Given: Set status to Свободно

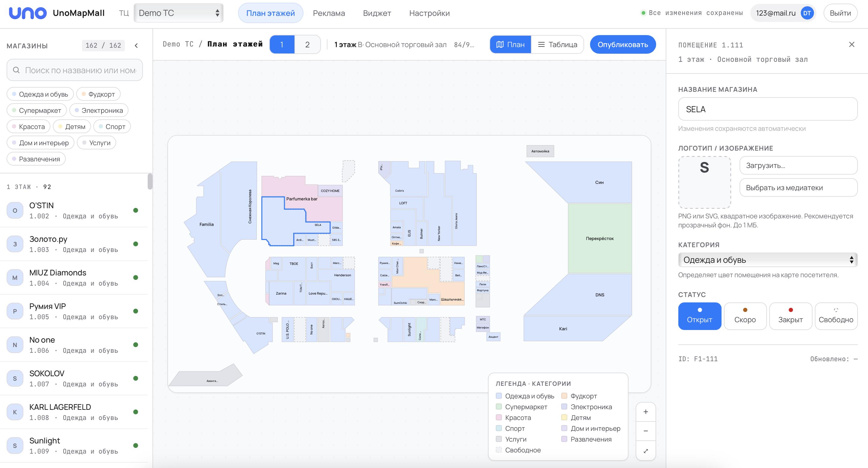Looking at the screenshot, I should click(836, 316).
